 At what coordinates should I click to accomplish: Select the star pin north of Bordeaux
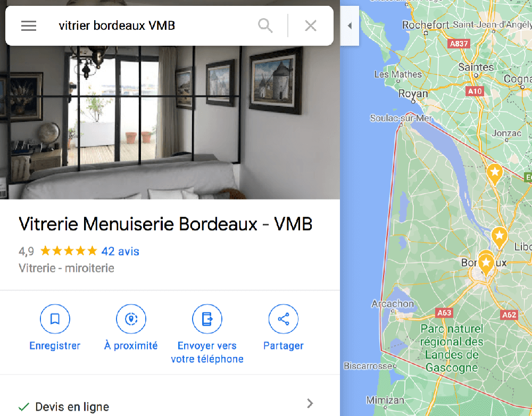point(499,237)
